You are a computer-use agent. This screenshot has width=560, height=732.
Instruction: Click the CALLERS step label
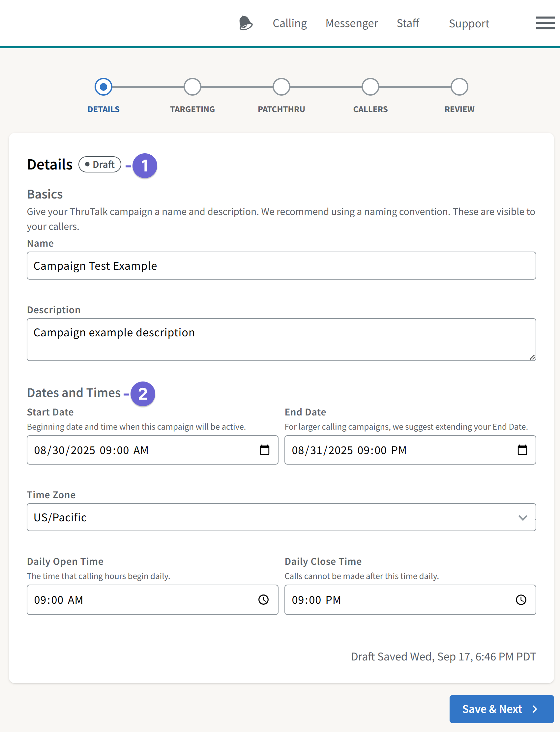[x=370, y=109]
